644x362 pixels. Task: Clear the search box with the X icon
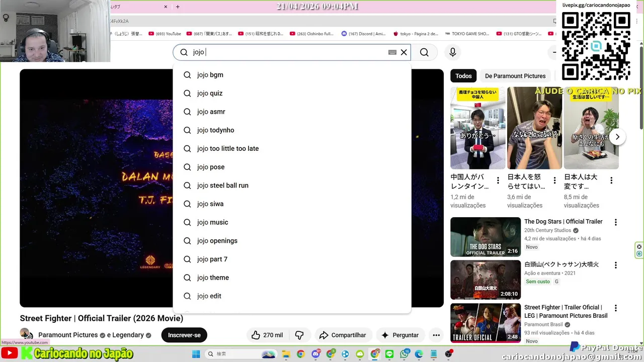pos(404,52)
